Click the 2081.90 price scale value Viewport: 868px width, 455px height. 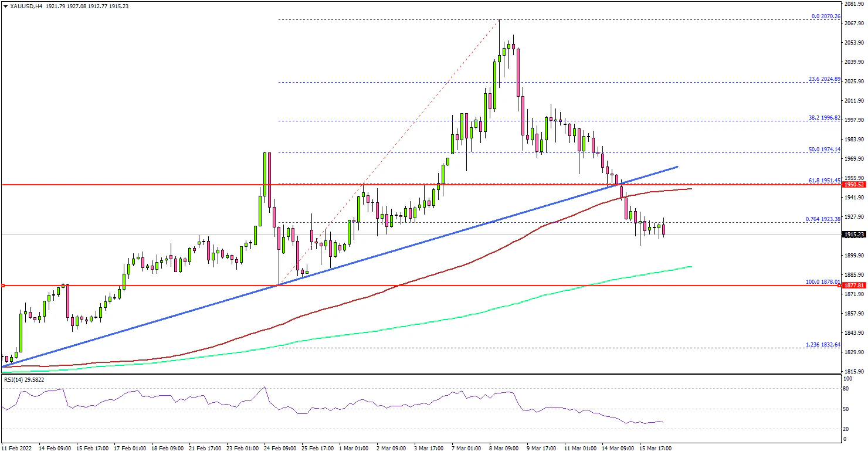pyautogui.click(x=854, y=5)
